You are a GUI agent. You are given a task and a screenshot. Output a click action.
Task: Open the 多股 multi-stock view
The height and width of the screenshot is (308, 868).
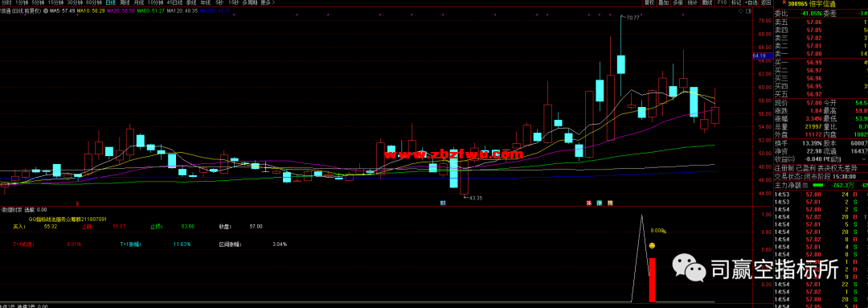coord(678,2)
